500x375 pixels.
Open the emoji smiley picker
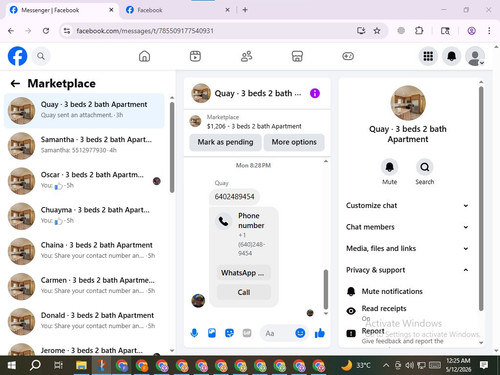(300, 333)
